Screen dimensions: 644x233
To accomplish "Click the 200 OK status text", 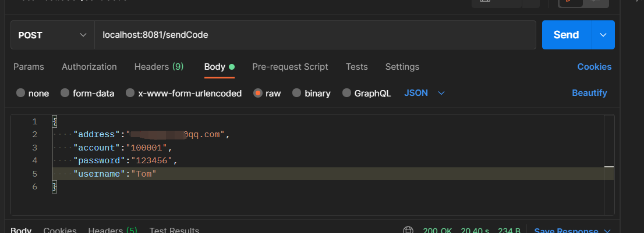I will (x=437, y=231).
